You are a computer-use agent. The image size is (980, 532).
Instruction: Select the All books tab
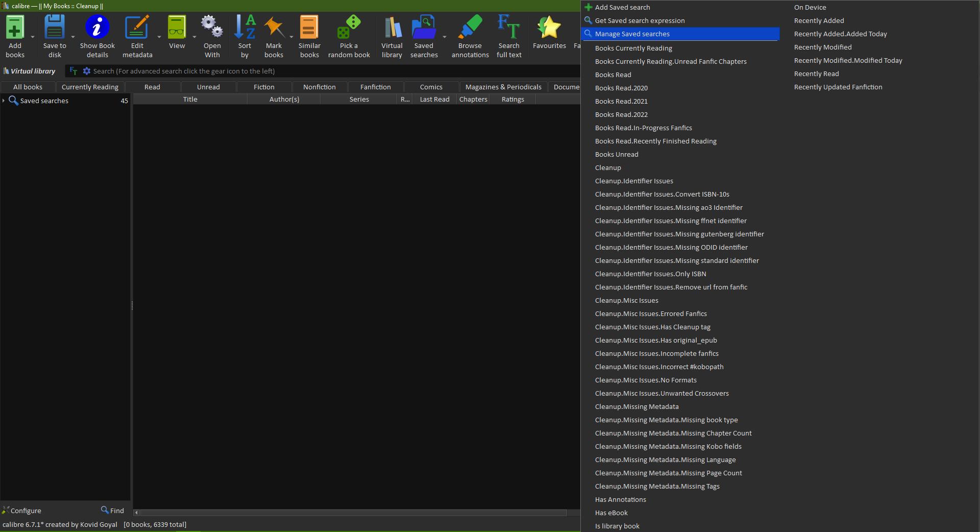coord(28,87)
